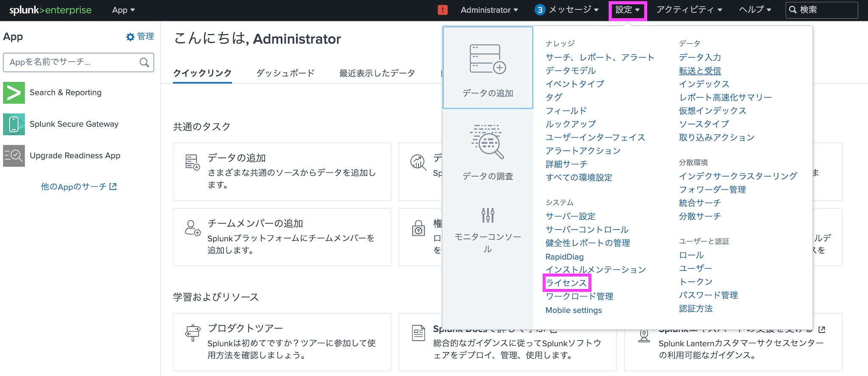
Task: Select ルックアップ menu entry
Action: [x=570, y=124]
